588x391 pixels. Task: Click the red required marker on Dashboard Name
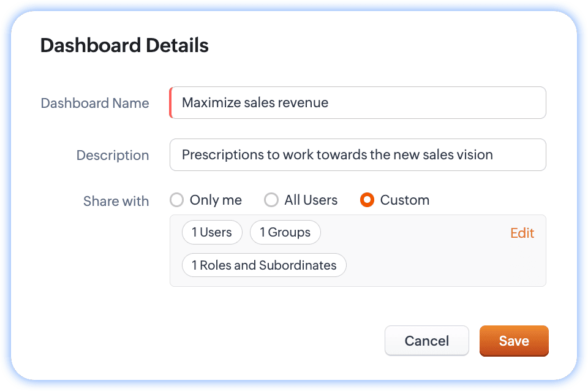171,102
